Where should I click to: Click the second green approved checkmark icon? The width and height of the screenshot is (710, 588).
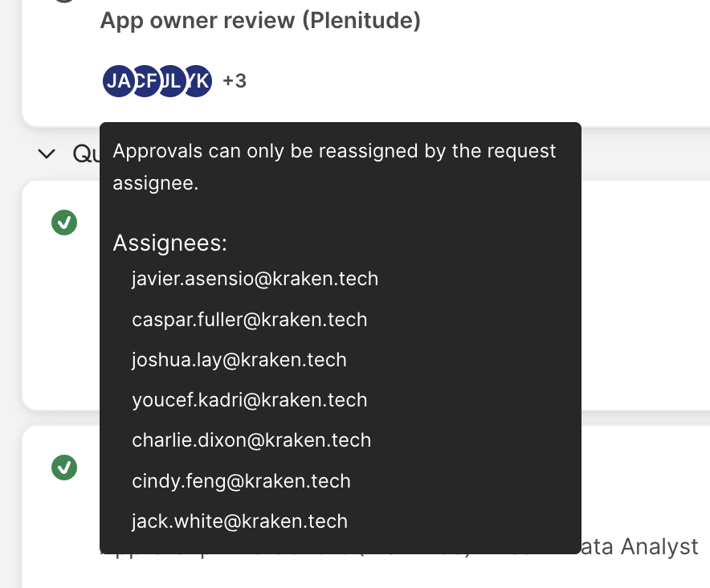[x=64, y=467]
